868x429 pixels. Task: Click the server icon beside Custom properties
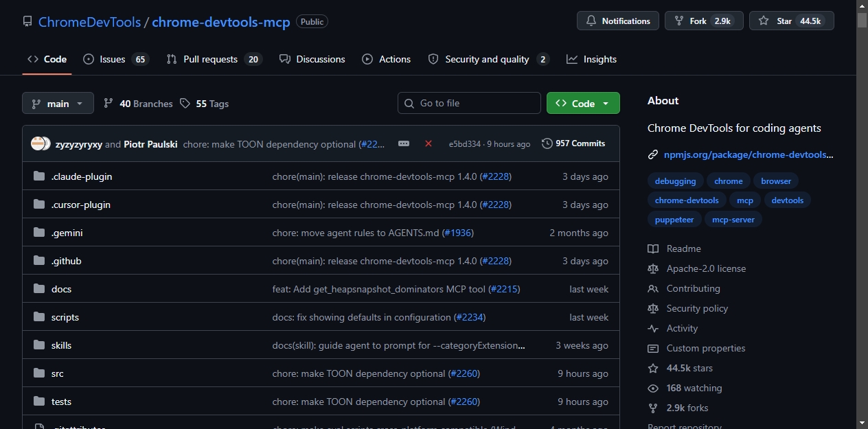653,348
